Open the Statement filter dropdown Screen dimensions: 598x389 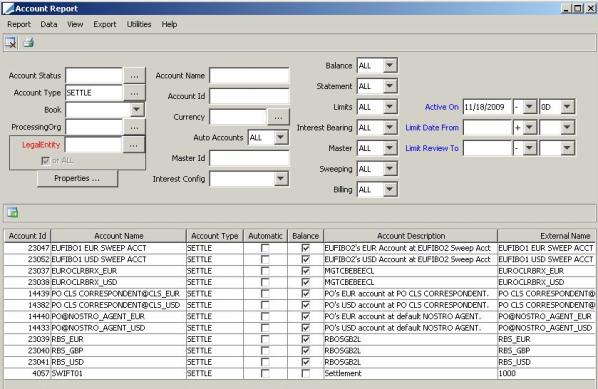[x=390, y=86]
